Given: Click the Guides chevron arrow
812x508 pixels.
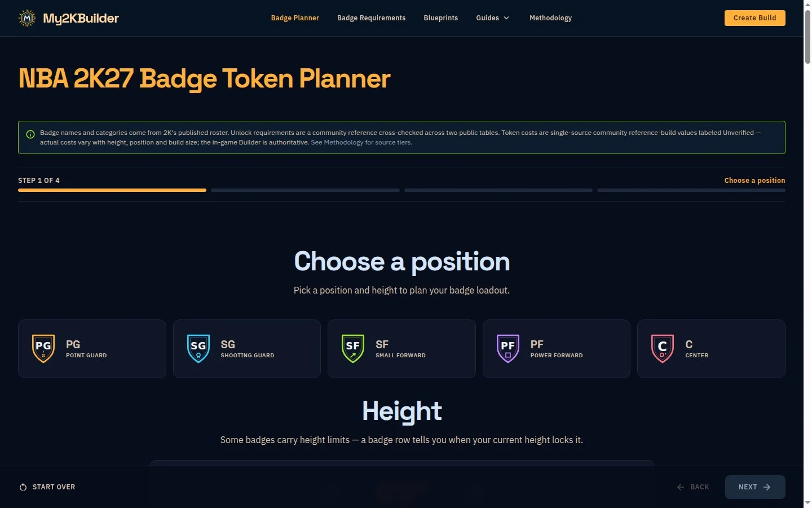Looking at the screenshot, I should tap(506, 18).
